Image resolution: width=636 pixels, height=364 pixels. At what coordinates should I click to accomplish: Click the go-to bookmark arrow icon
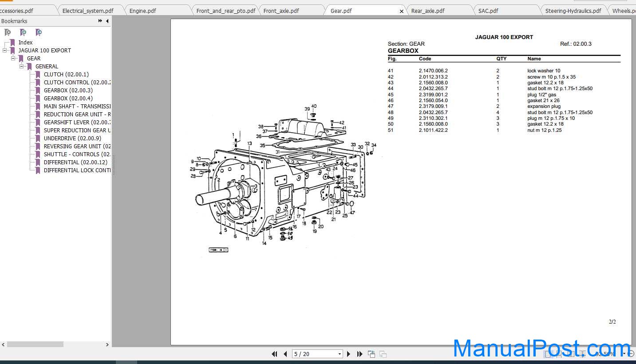point(39,32)
